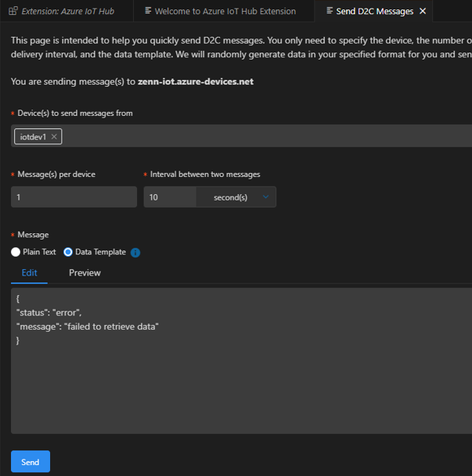This screenshot has width=472, height=476.
Task: Close the Send D2C Messages tab
Action: click(423, 11)
